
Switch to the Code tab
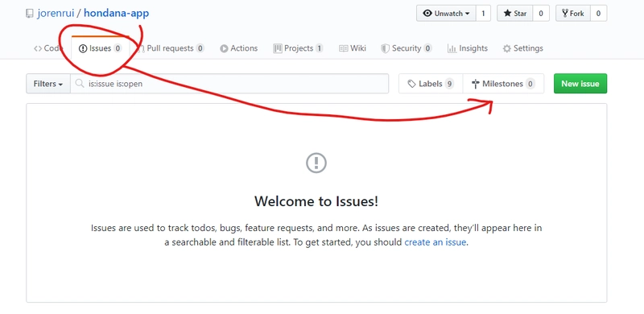(48, 48)
